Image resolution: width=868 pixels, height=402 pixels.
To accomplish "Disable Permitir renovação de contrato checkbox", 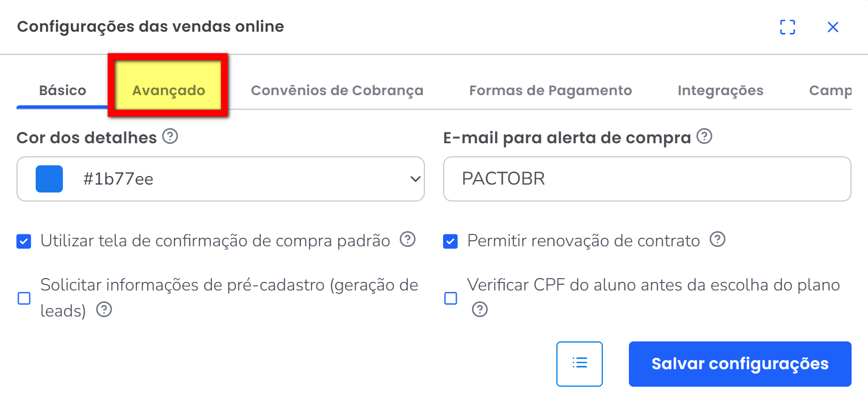I will (450, 242).
